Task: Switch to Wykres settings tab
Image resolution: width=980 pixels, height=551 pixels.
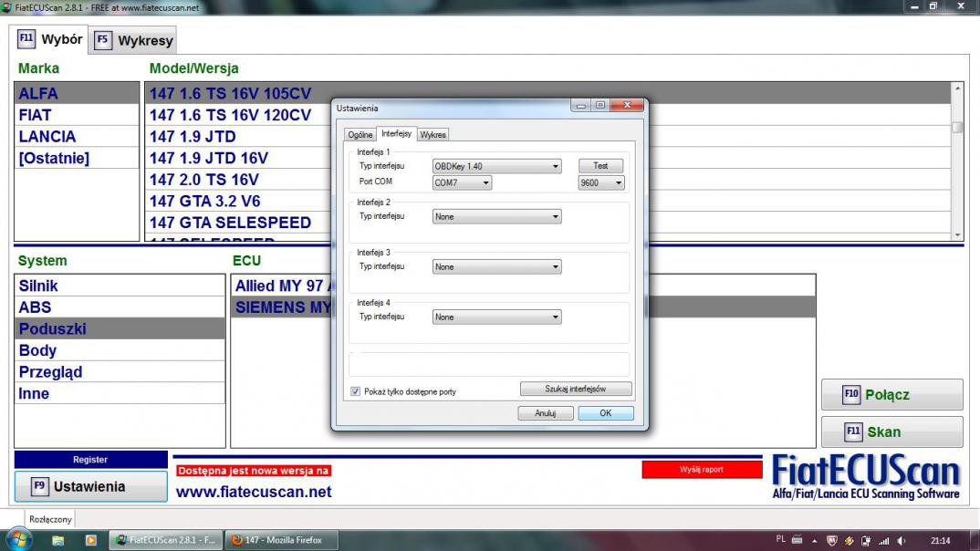Action: 433,135
